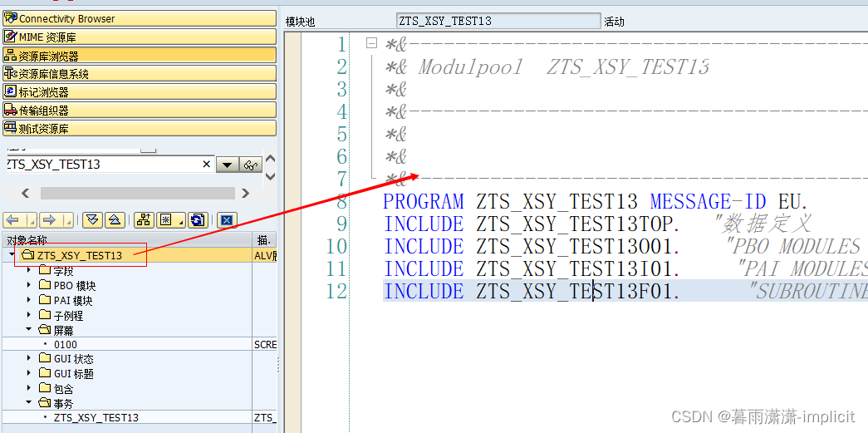The width and height of the screenshot is (868, 433).
Task: Click the 模块池 name field ZTS_XSY_TEST13
Action: 498,21
